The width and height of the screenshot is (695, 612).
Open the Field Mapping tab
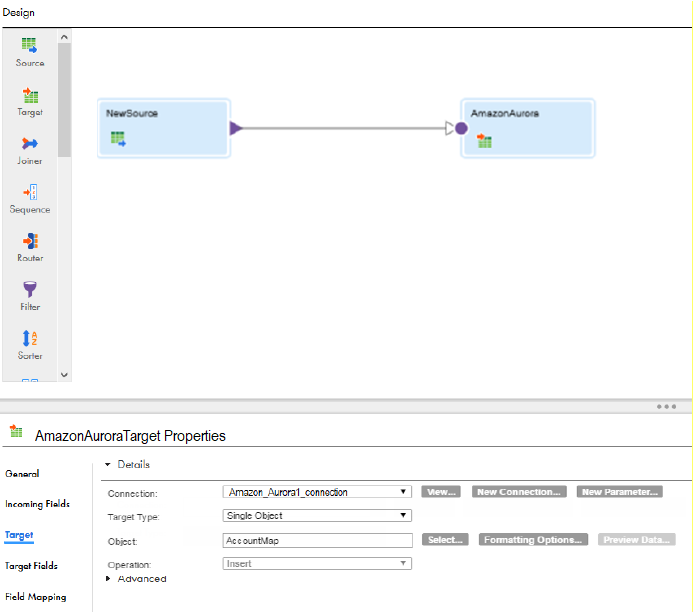(x=35, y=597)
